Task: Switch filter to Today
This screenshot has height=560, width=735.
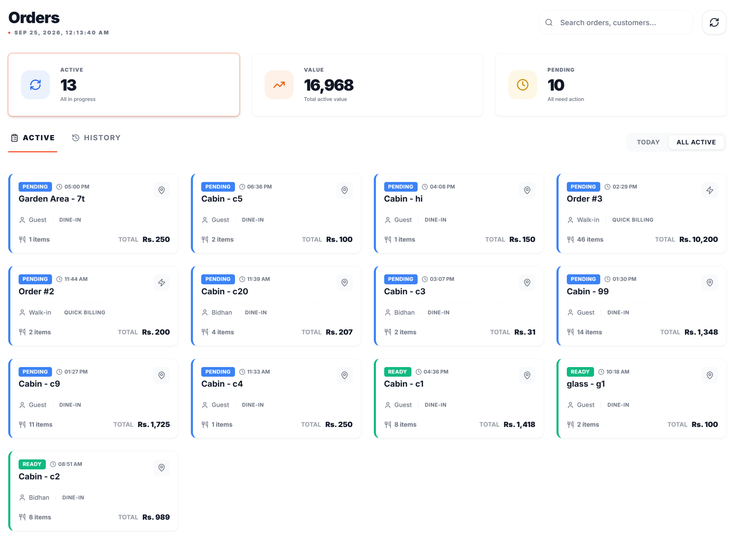Action: [x=648, y=142]
